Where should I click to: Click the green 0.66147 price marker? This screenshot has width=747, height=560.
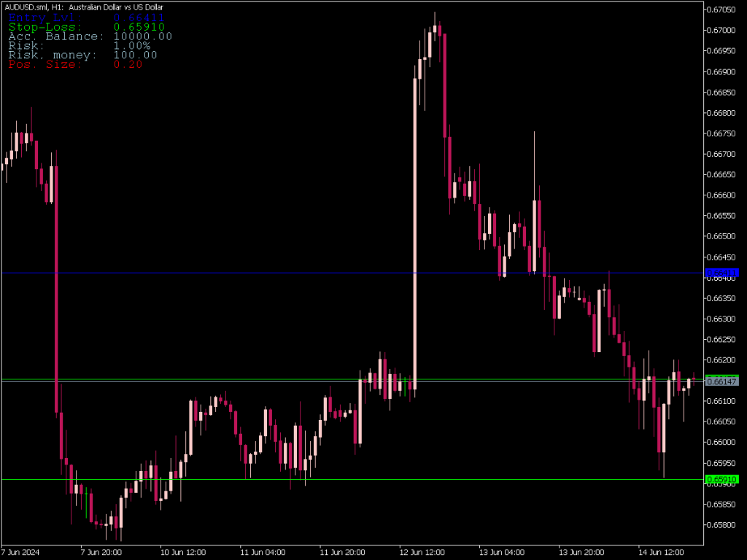[723, 380]
